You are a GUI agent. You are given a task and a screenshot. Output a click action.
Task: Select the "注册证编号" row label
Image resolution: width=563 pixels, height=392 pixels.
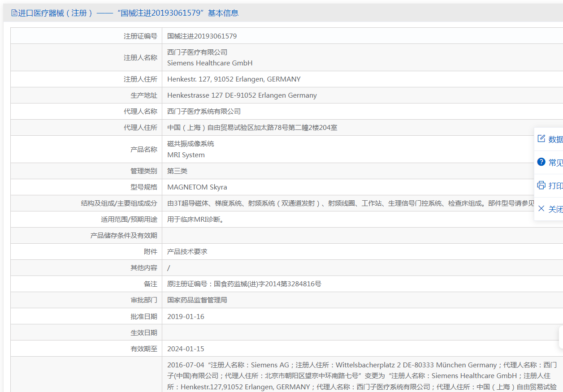tap(141, 36)
